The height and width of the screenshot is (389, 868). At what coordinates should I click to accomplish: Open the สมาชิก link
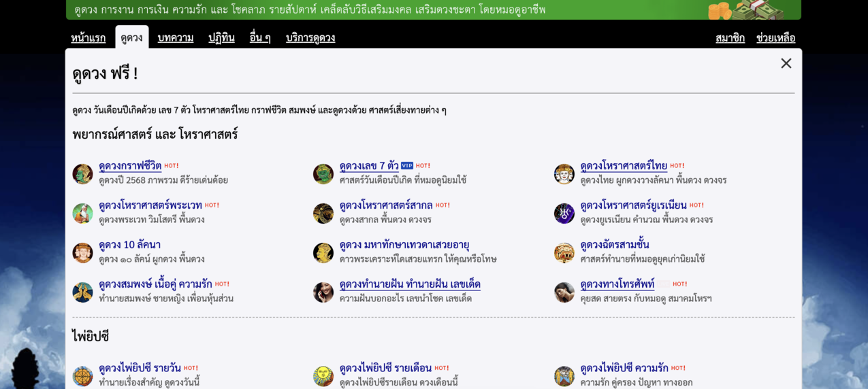coord(730,37)
